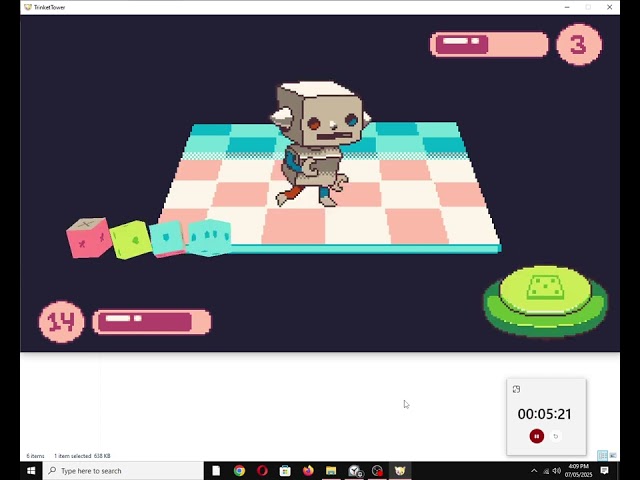
Task: Click the Type here to search box
Action: click(123, 471)
